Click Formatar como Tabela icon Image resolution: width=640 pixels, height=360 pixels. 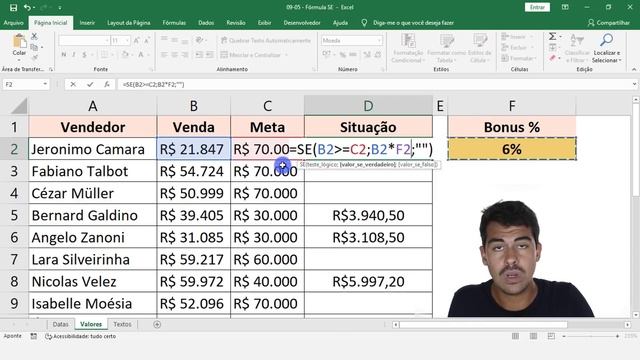447,40
